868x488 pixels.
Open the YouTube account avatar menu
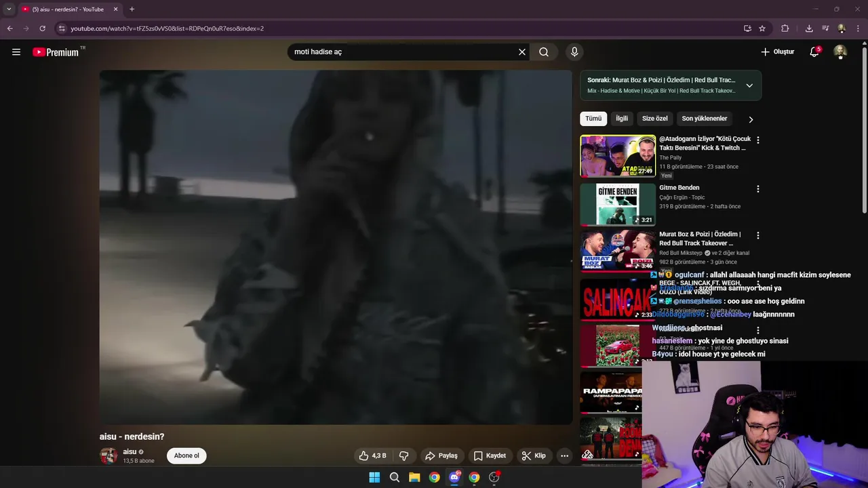coord(840,52)
